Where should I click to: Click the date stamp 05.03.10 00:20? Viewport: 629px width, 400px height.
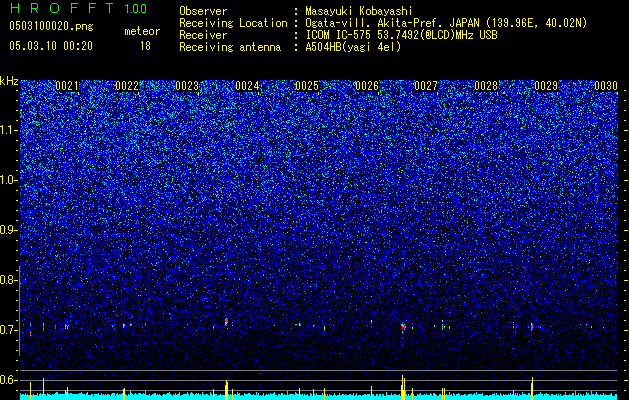(x=51, y=46)
